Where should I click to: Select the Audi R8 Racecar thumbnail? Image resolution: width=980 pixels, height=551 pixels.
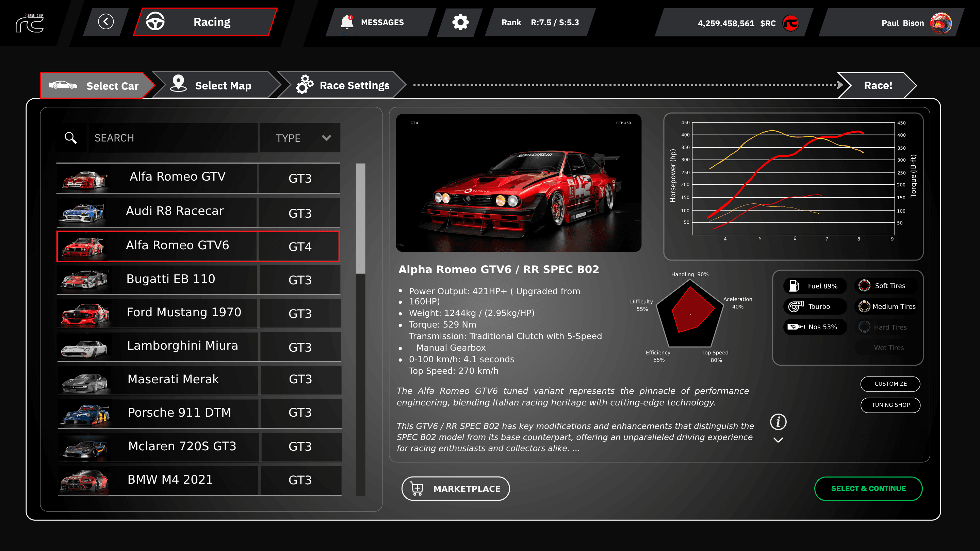coord(82,213)
